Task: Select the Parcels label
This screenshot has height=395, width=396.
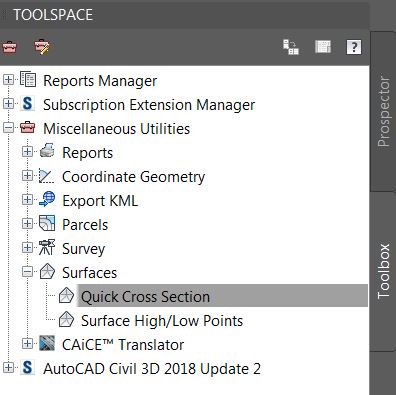Action: coord(85,225)
